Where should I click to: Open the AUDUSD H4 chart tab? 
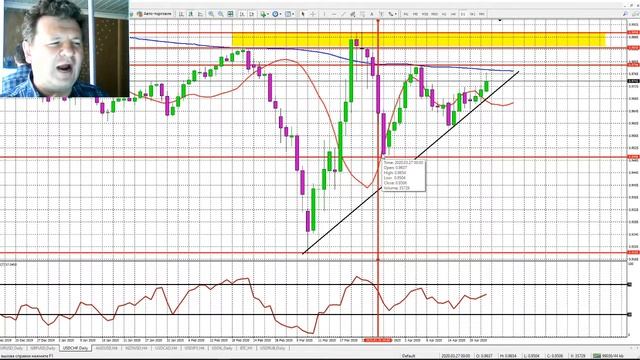[x=106, y=348]
